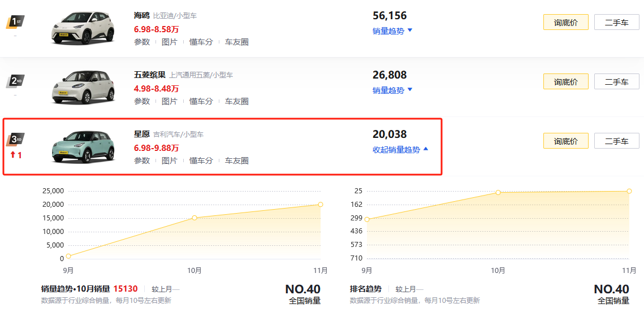The image size is (644, 321).
Task: Click 二手车 button for 五菱缤果
Action: coord(616,81)
